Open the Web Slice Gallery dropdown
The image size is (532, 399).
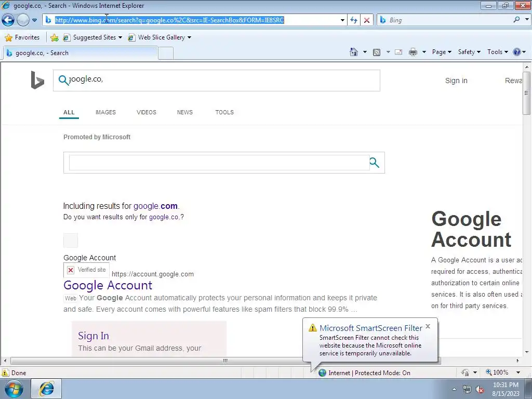[x=159, y=37]
